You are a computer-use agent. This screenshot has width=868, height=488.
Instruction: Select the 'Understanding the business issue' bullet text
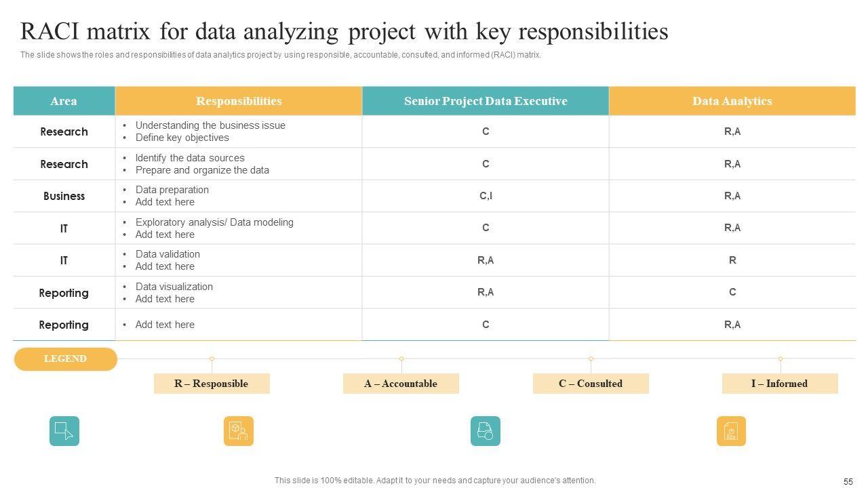coord(210,125)
